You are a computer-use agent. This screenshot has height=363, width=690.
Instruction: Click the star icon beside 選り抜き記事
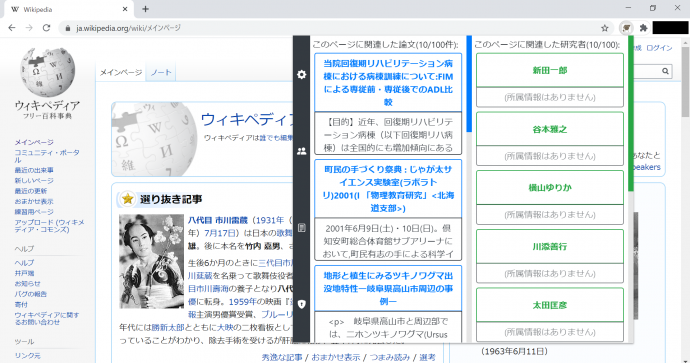[128, 199]
